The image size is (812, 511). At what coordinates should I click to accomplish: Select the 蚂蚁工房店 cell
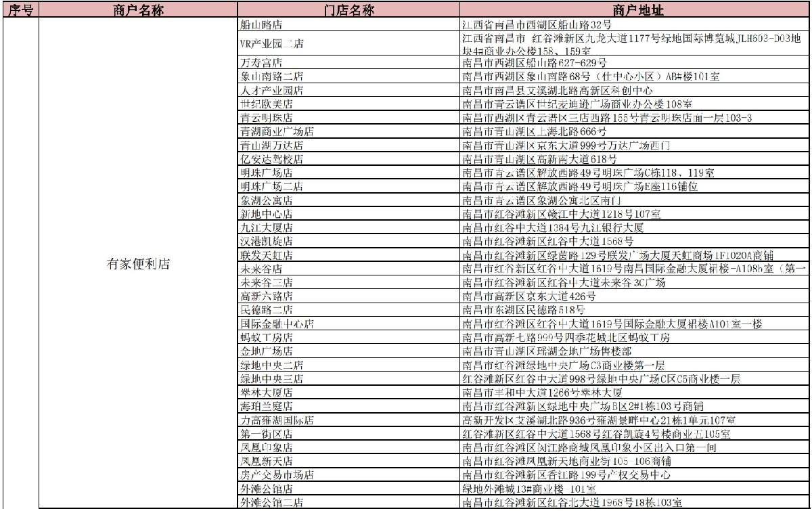coord(348,337)
